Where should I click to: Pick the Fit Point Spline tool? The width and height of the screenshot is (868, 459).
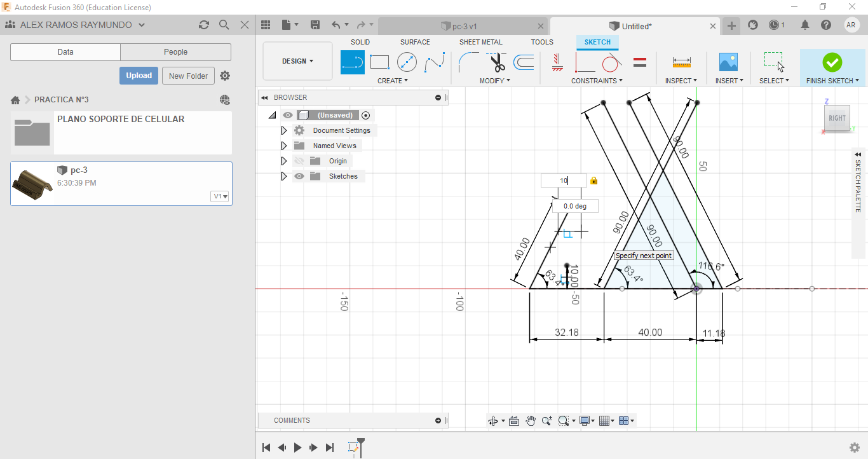click(435, 62)
